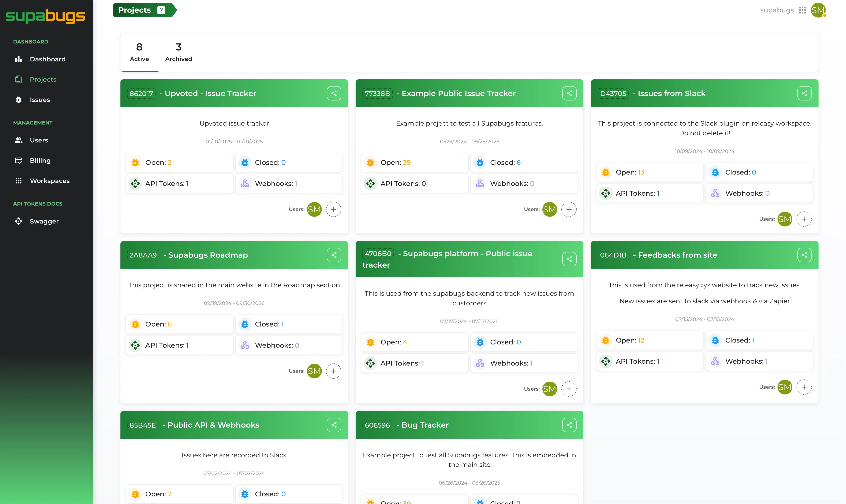This screenshot has width=846, height=504.
Task: Share the Example Public Issue Tracker project
Action: pos(569,93)
